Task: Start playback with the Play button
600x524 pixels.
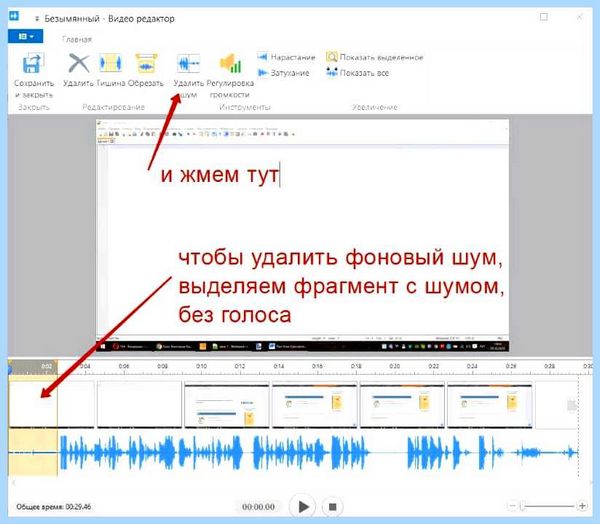Action: pyautogui.click(x=302, y=507)
